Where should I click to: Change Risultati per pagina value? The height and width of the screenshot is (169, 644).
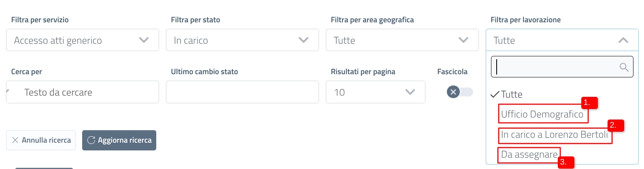375,92
